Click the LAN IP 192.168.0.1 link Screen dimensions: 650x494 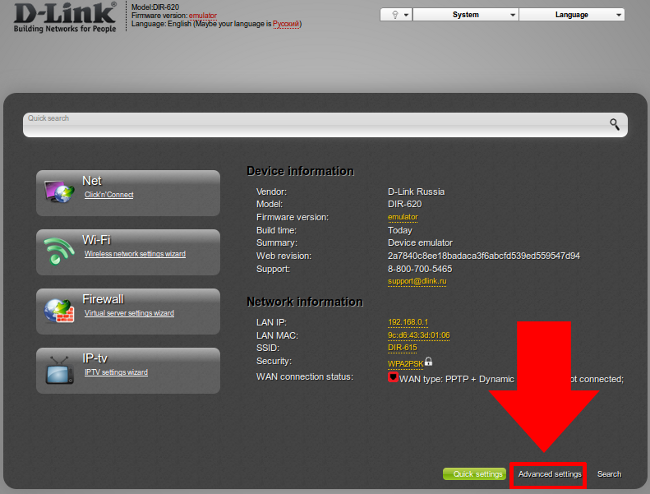point(408,322)
